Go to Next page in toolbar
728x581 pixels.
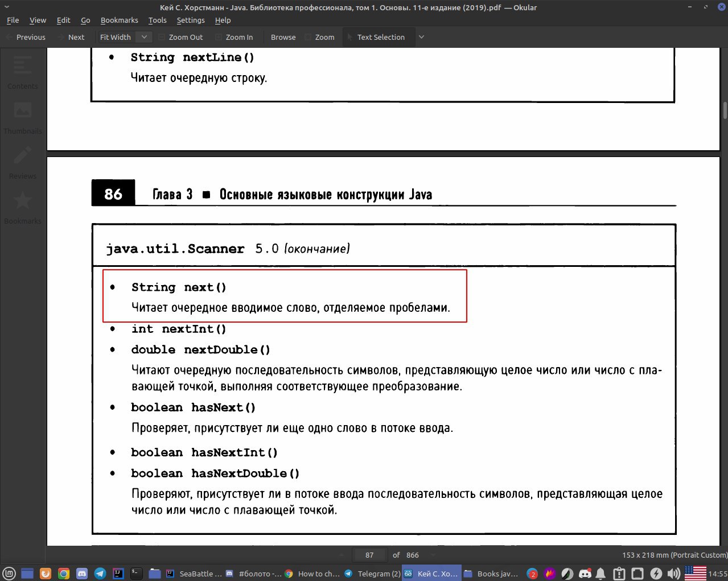[x=71, y=37]
